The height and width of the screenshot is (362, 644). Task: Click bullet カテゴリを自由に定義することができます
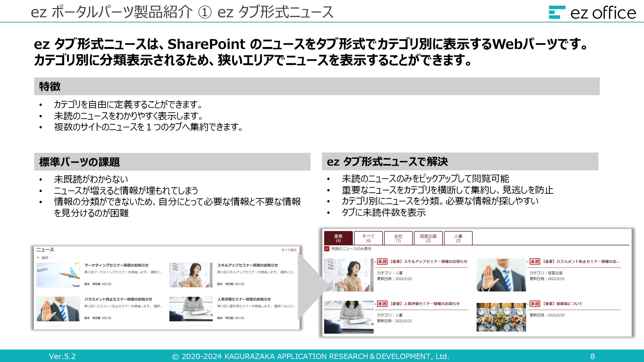pyautogui.click(x=128, y=105)
